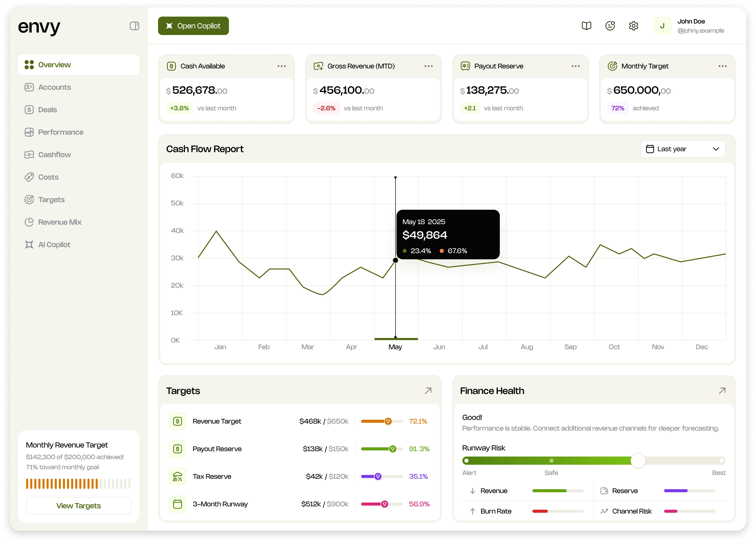Viewport: 756px width, 543px height.
Task: Click the Channel Risk trend icon
Action: pos(604,511)
